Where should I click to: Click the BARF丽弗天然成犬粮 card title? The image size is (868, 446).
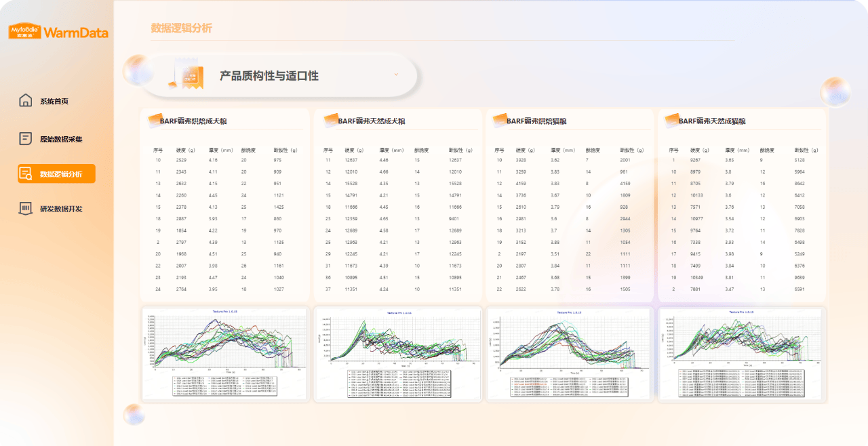click(x=372, y=121)
